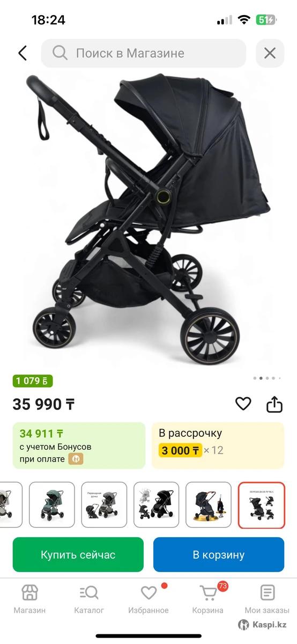Select the stroller with orange handle thumbnail
This screenshot has height=644, width=297.
[209, 505]
